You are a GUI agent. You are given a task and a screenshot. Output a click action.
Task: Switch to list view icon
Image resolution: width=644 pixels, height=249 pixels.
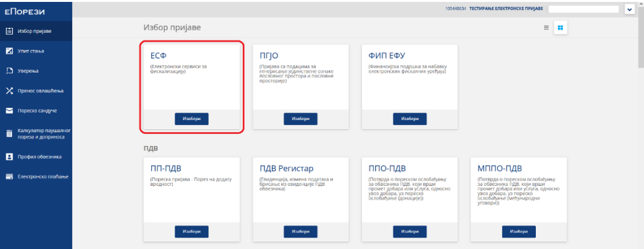click(x=546, y=28)
